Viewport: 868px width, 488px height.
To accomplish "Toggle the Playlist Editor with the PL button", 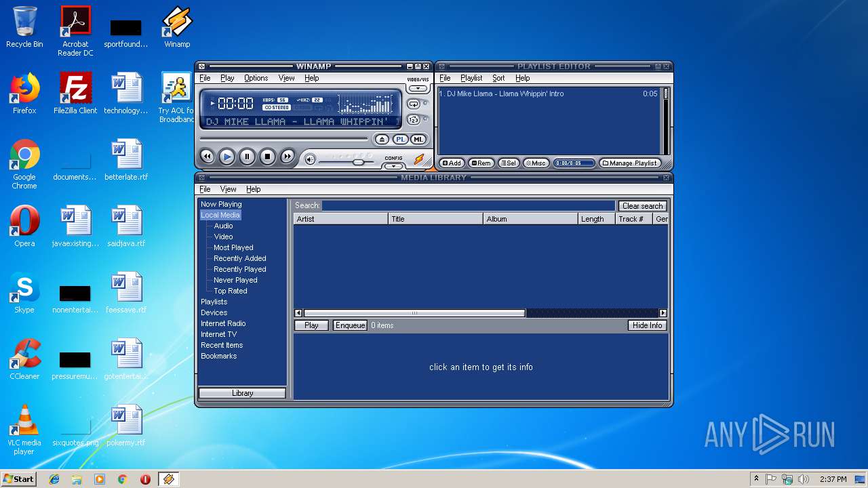I will (x=400, y=140).
